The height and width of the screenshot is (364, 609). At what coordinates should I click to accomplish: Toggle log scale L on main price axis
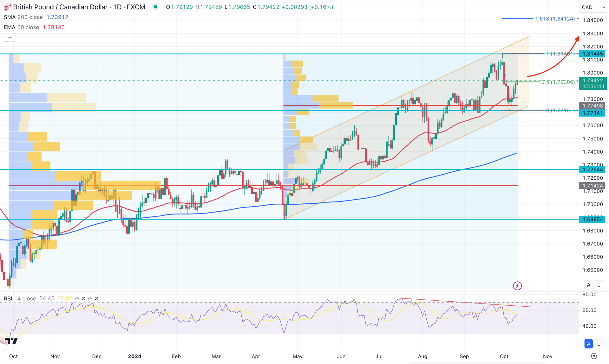[599, 285]
